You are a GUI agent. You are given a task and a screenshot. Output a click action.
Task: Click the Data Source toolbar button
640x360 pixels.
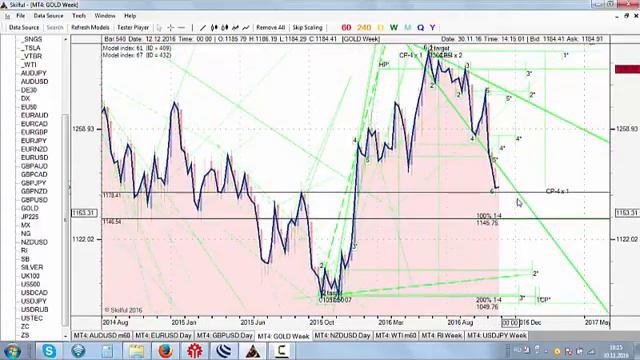point(24,28)
